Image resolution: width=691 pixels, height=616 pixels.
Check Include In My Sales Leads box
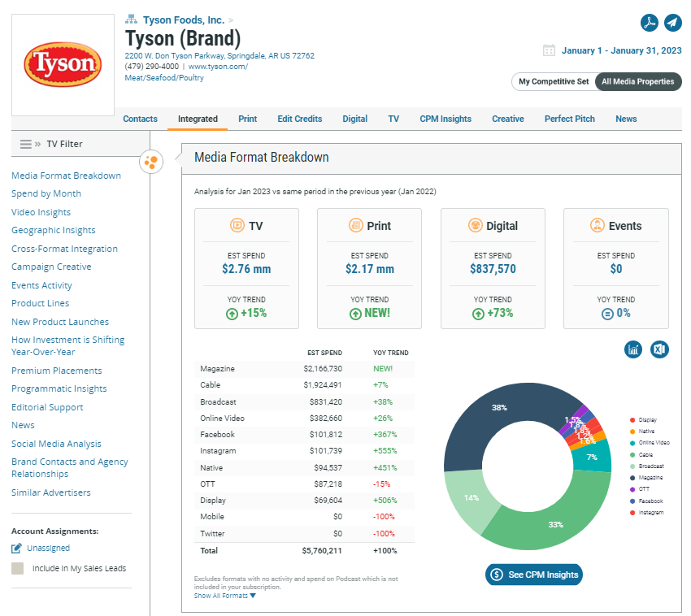click(17, 568)
